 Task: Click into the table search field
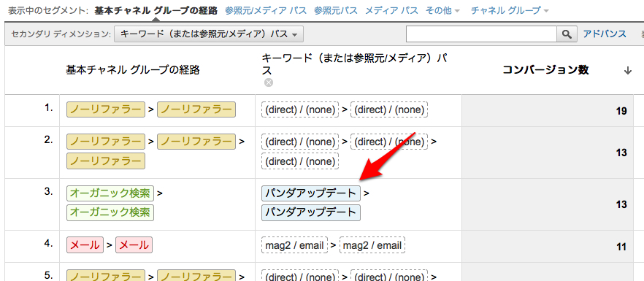tap(481, 34)
